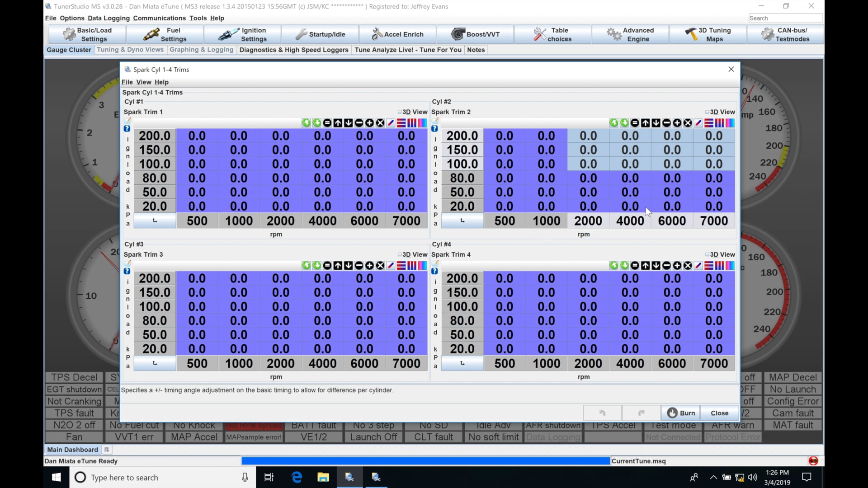Image resolution: width=868 pixels, height=488 pixels.
Task: Click the multiply X icon above Spark Trim 4
Action: coord(688,265)
